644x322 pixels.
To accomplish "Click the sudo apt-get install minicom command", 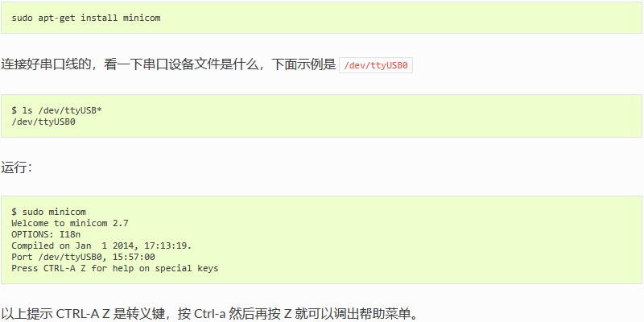I will (86, 18).
